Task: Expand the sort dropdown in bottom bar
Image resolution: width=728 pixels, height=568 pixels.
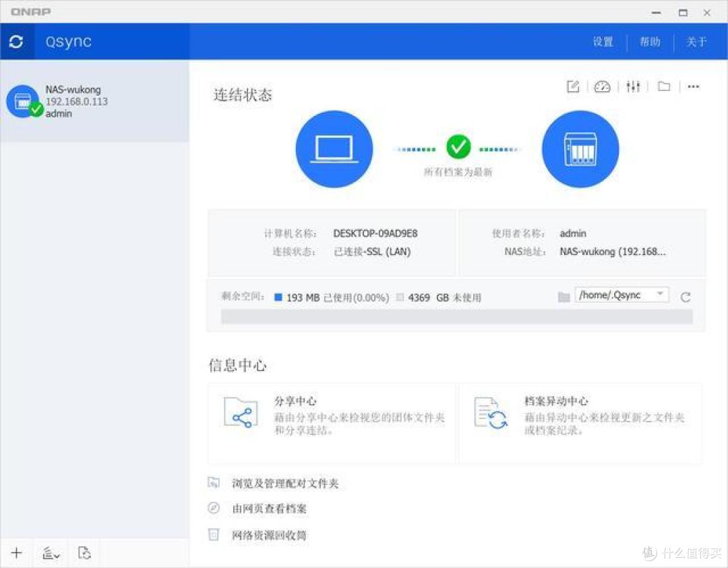Action: (x=51, y=553)
